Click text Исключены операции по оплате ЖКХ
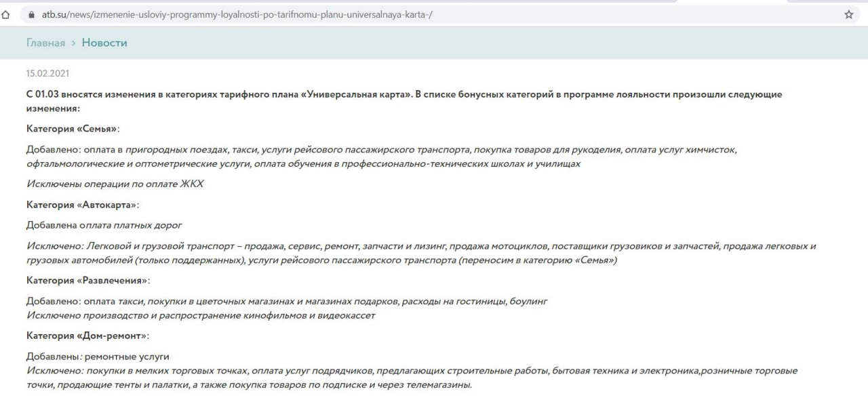 pos(115,184)
